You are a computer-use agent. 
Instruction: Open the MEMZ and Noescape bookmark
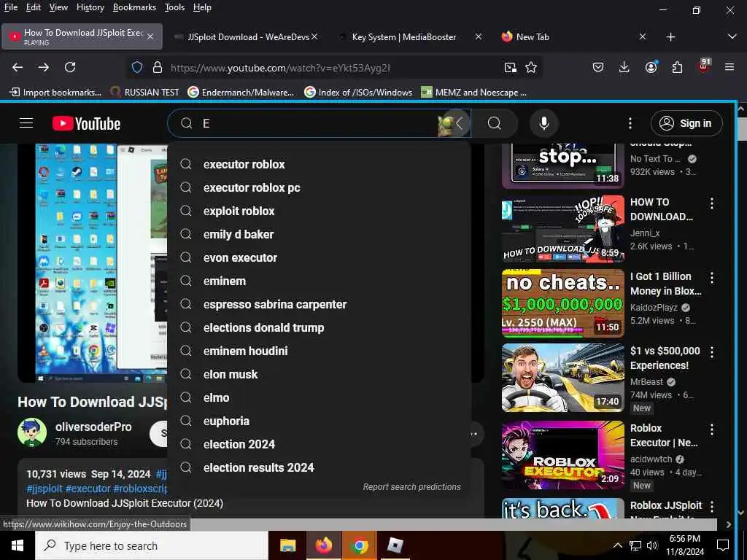pos(474,93)
